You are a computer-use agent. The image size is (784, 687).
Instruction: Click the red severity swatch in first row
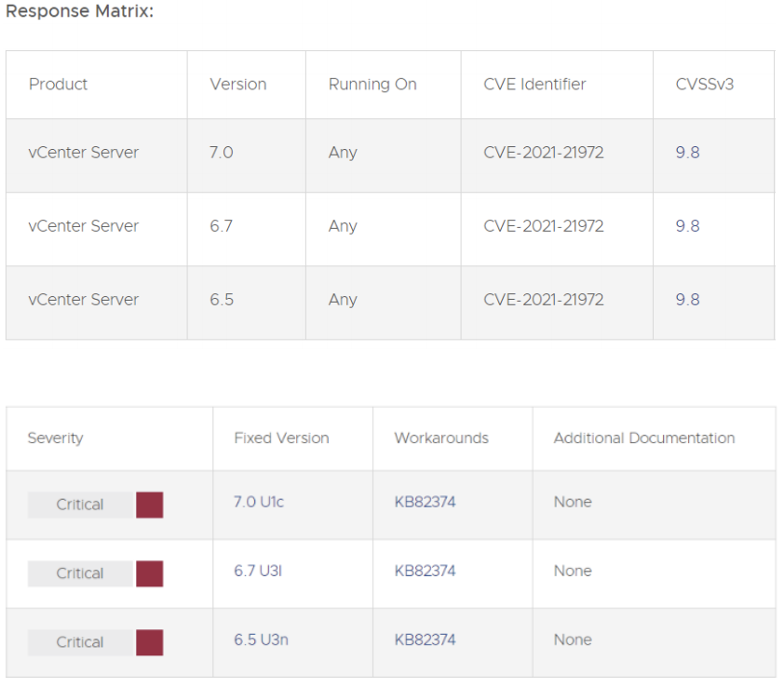[x=149, y=505]
